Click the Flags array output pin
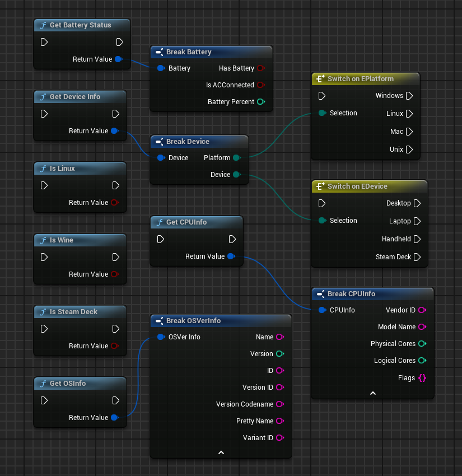The image size is (462, 476). pos(422,377)
